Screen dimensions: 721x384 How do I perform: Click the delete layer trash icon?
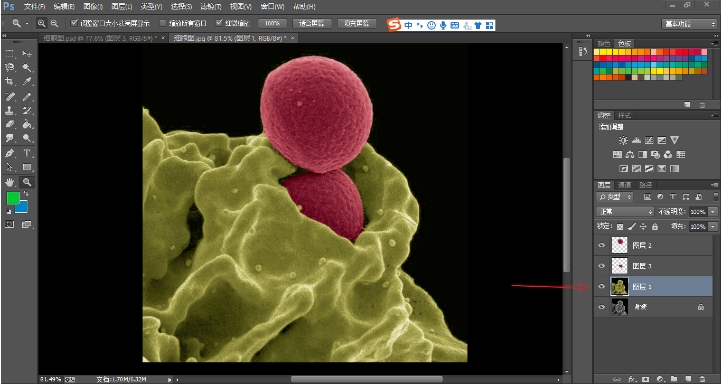pyautogui.click(x=702, y=379)
